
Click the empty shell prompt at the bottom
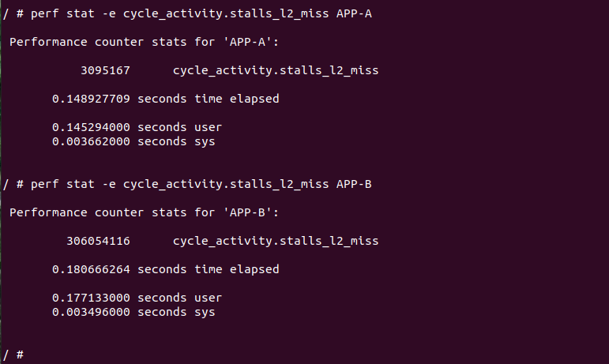pos(13,355)
